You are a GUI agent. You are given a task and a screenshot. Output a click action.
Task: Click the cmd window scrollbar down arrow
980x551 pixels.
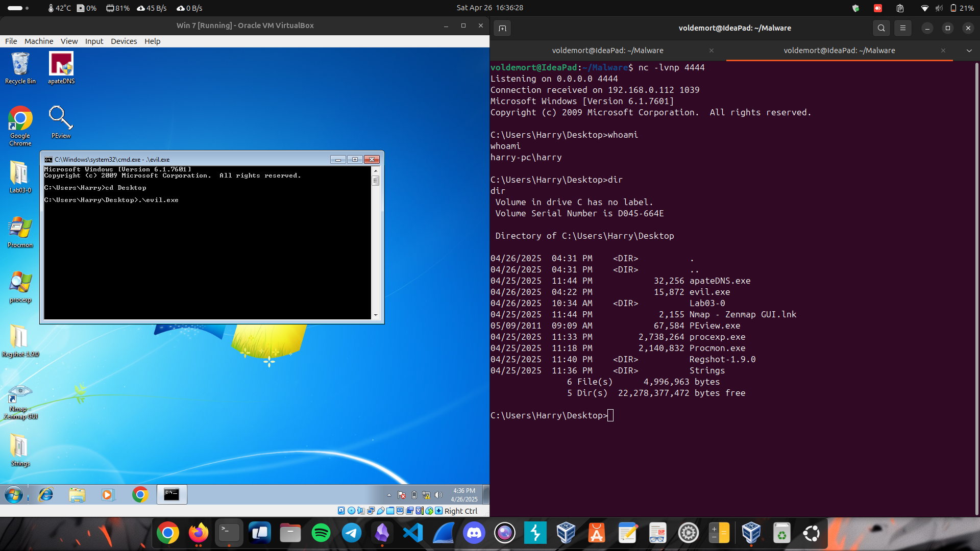coord(376,315)
